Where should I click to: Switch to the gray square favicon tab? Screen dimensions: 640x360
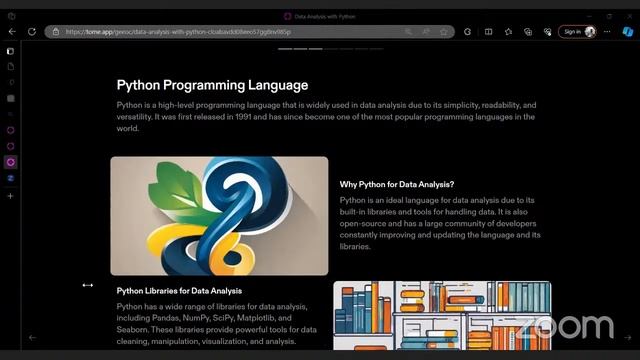tap(11, 98)
